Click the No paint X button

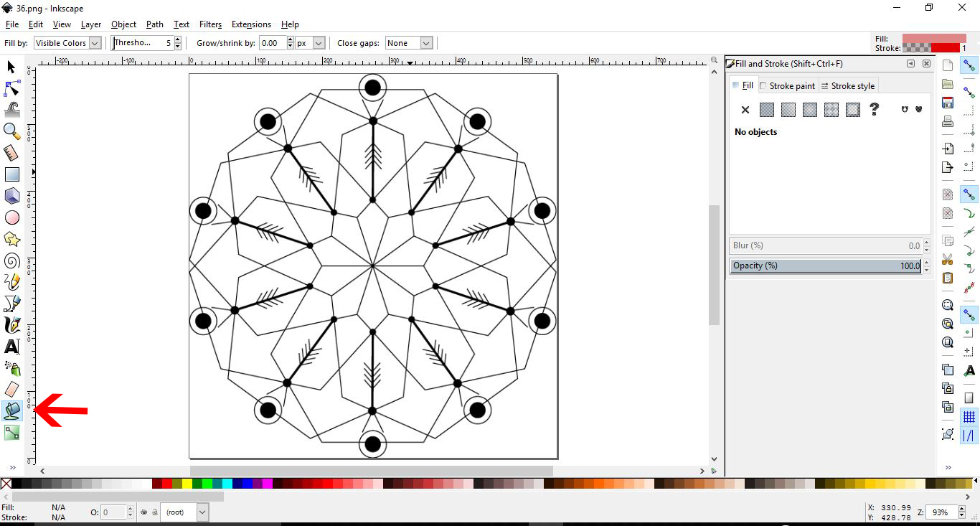pos(745,110)
